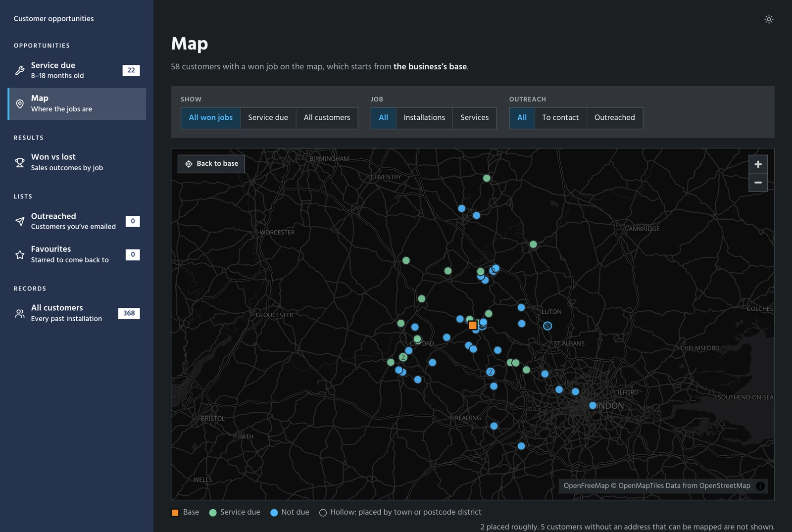
Task: Click the map pin icon in sidebar
Action: tap(20, 104)
